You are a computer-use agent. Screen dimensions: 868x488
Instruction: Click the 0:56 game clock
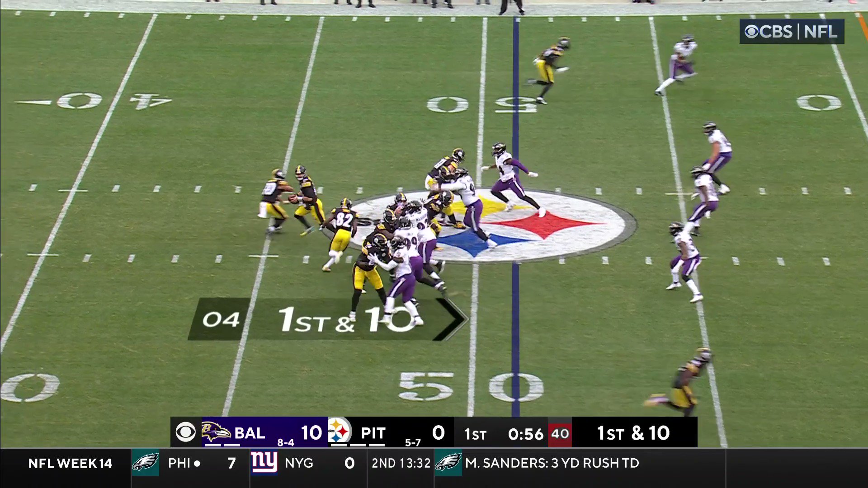525,434
